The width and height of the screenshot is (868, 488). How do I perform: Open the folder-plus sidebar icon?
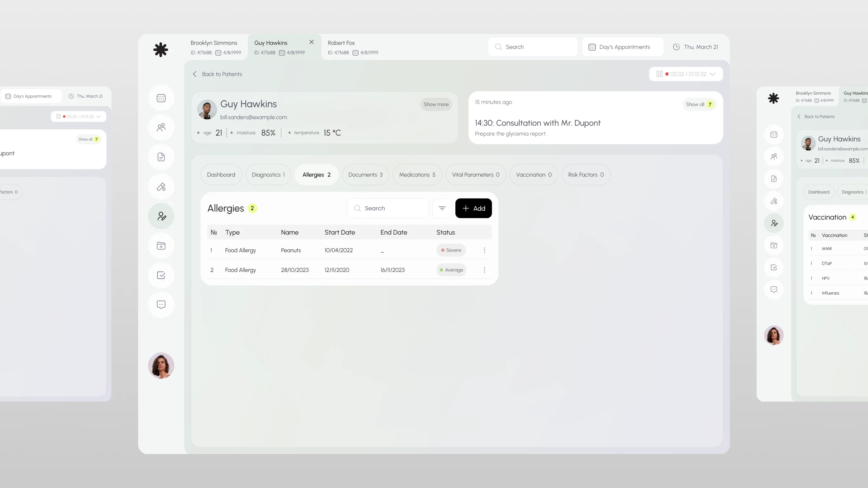[x=161, y=246]
